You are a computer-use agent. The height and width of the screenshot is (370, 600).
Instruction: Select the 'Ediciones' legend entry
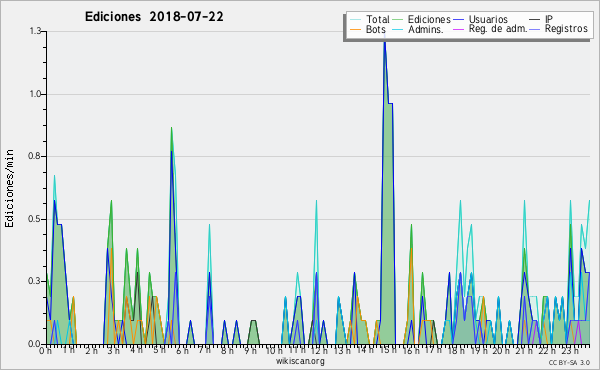429,19
